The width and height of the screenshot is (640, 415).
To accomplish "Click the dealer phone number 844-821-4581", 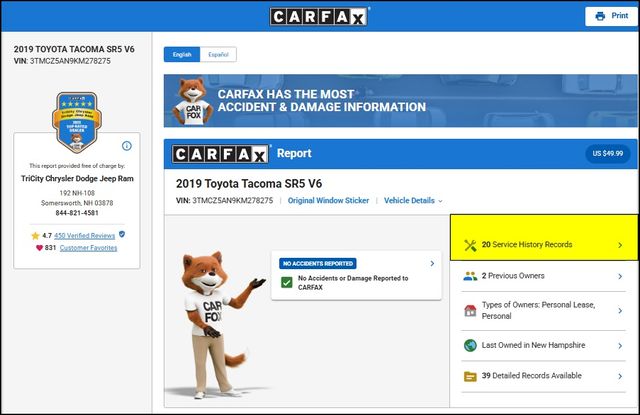I will pyautogui.click(x=77, y=213).
